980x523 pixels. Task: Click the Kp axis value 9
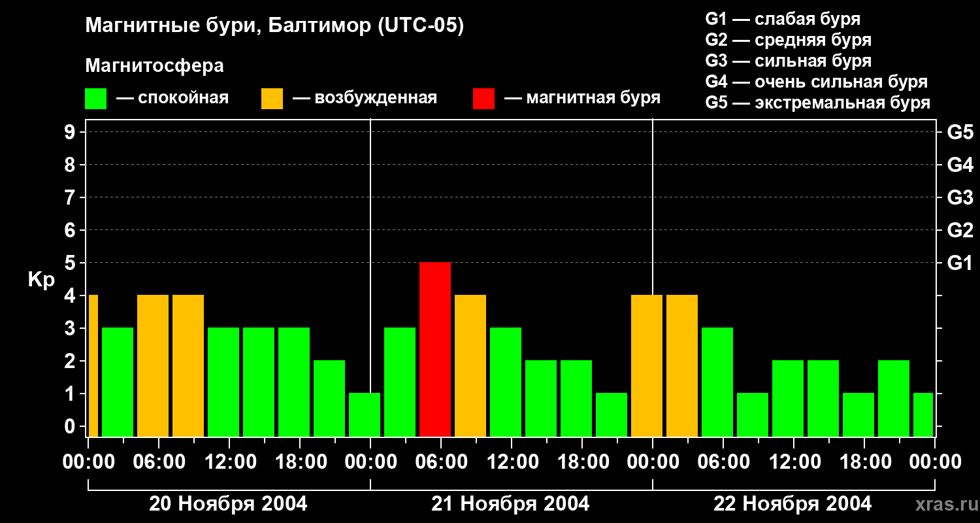pos(71,133)
